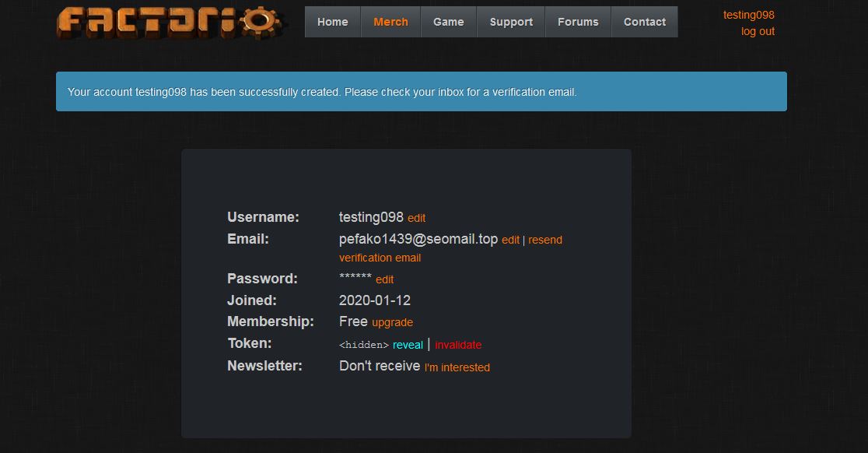Reveal the hidden token
This screenshot has height=453, width=868.
pos(408,345)
